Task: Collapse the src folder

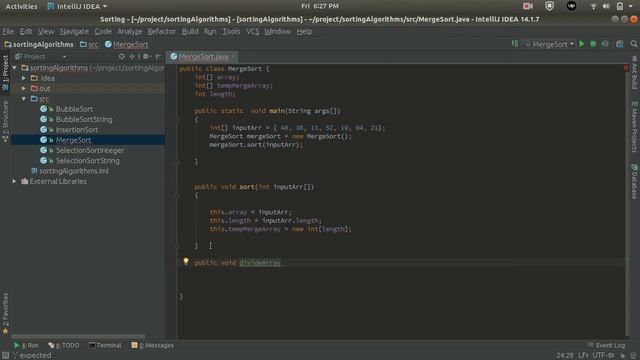Action: tap(24, 99)
